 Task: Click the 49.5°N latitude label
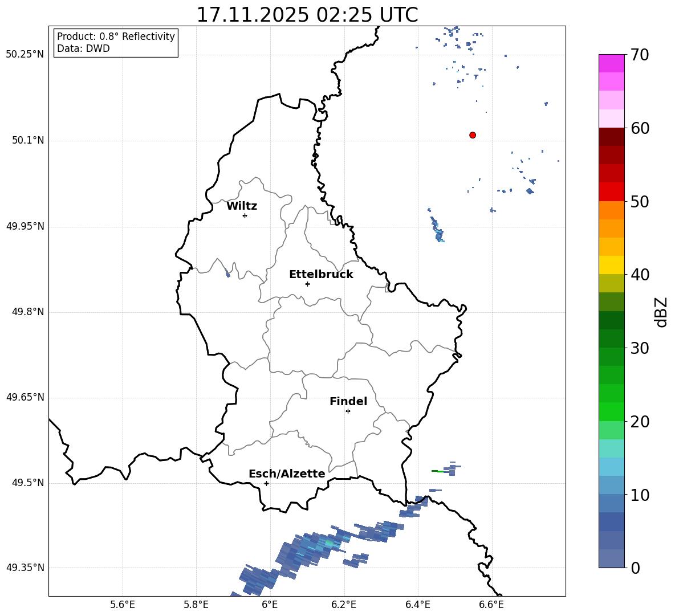tap(28, 483)
